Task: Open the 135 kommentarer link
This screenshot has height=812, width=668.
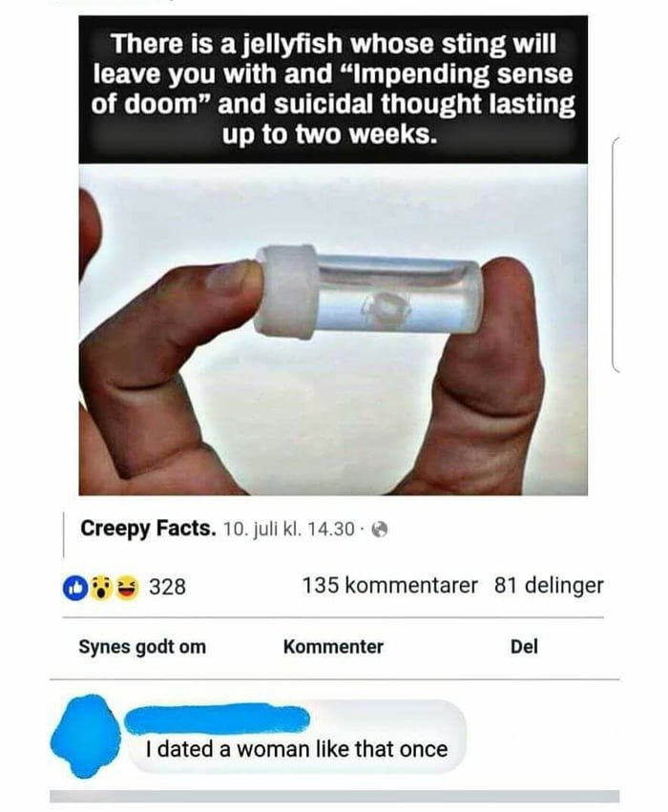Action: click(389, 586)
